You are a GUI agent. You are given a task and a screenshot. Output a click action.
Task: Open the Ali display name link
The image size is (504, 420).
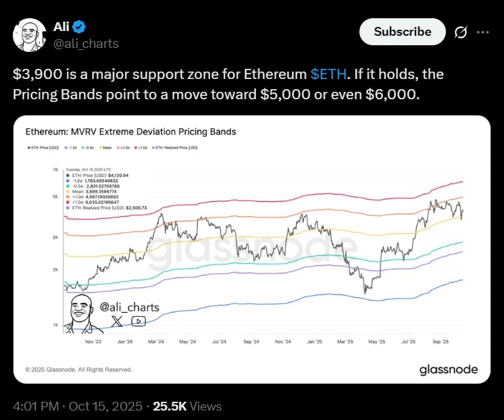tap(61, 27)
